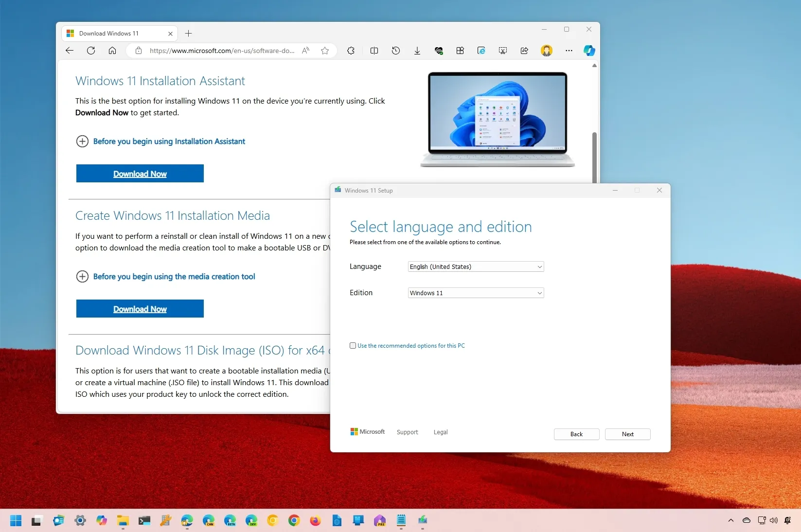Open the Downloads icon in the browser toolbar
The image size is (801, 532).
tap(417, 51)
